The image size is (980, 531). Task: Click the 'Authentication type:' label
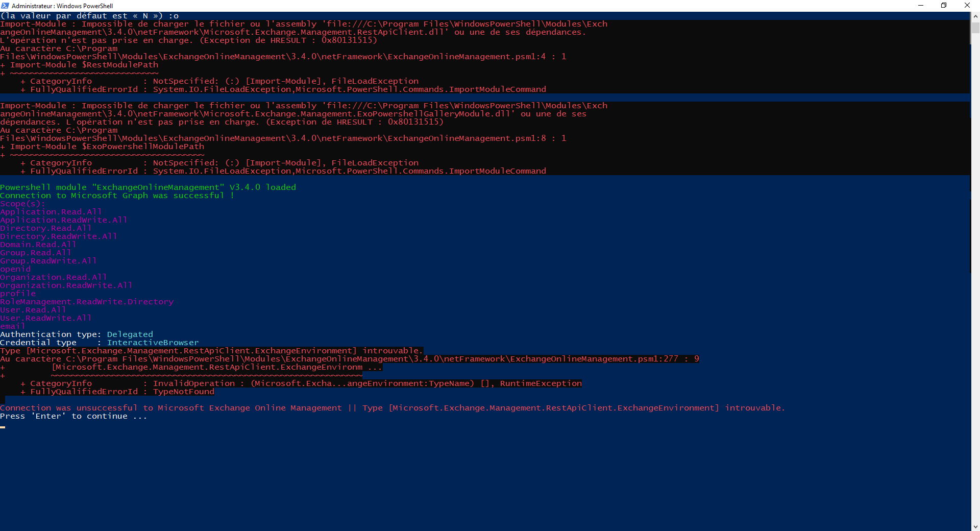(x=51, y=334)
